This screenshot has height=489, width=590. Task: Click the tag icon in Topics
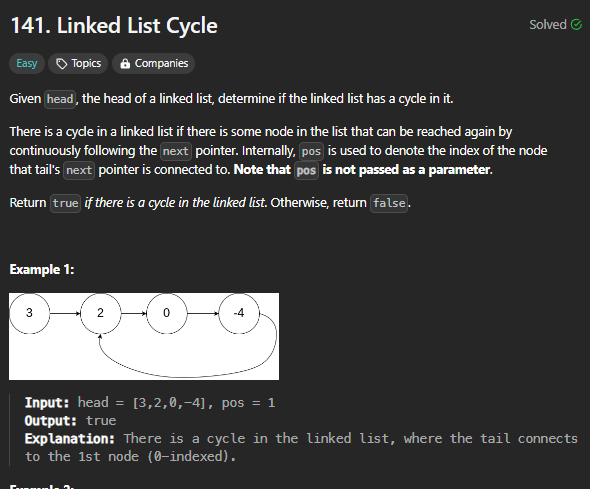click(62, 64)
